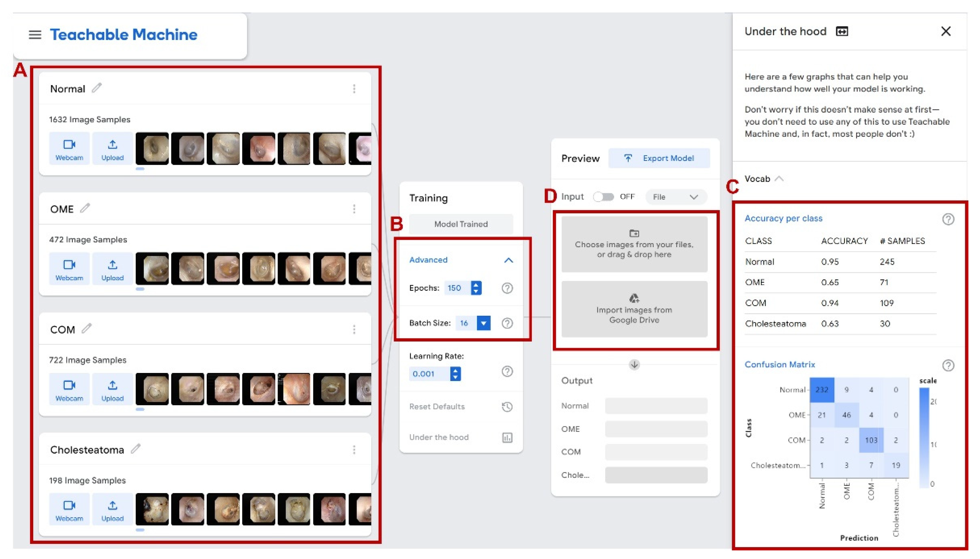Select the first thumbnail in the Normal class
980x559 pixels.
pyautogui.click(x=152, y=149)
